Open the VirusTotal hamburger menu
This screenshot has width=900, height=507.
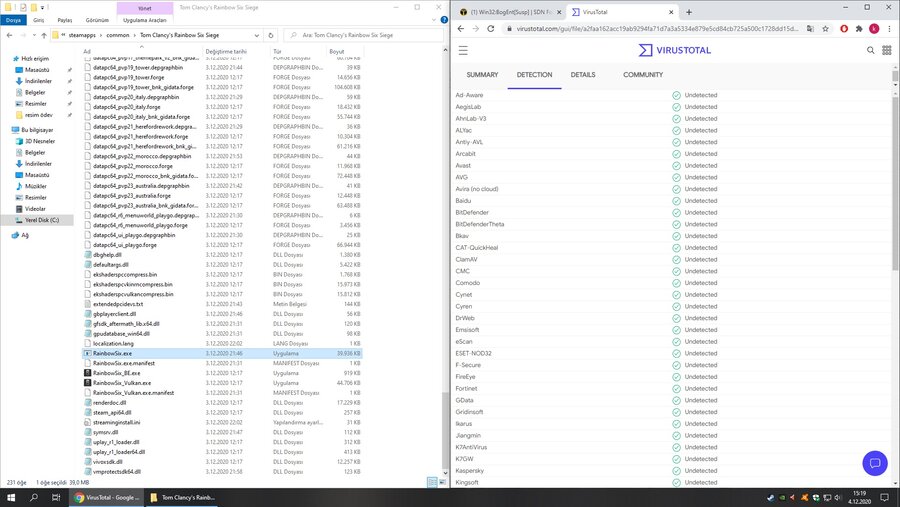(x=463, y=51)
